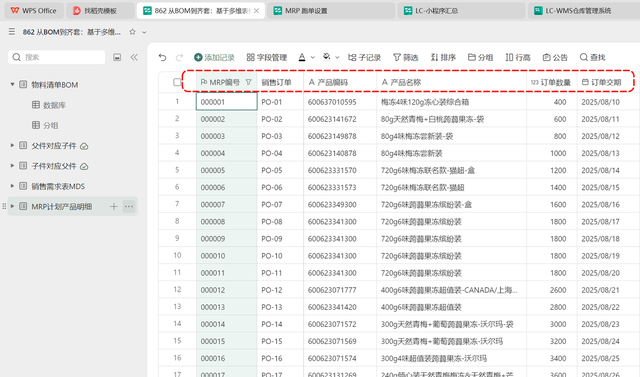This screenshot has width=640, height=377.
Task: Click the plus icon on MRP计划产品明细 row
Action: point(114,206)
